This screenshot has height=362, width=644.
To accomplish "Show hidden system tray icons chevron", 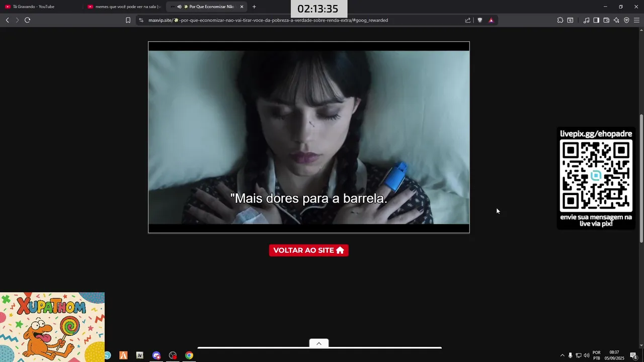I will [x=562, y=355].
